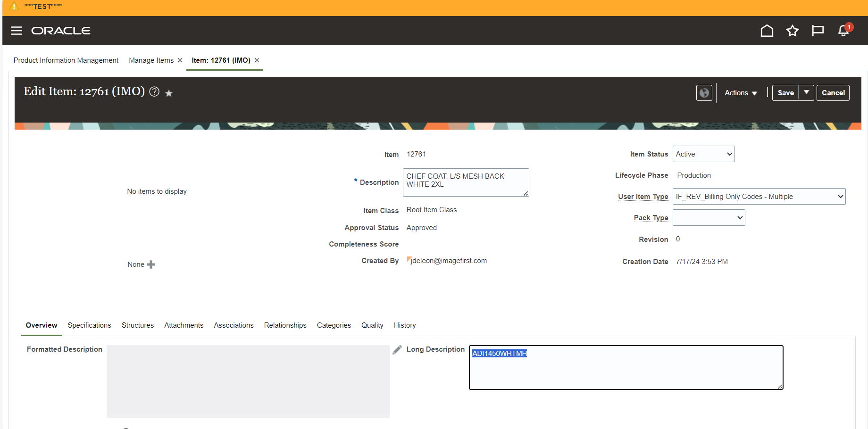Switch to the Specifications tab

click(89, 325)
